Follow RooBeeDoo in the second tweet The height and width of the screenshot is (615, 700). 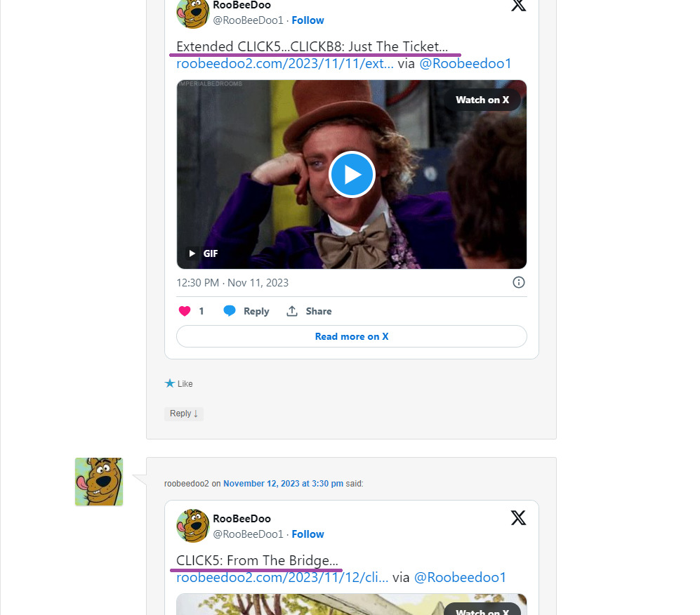pos(308,534)
